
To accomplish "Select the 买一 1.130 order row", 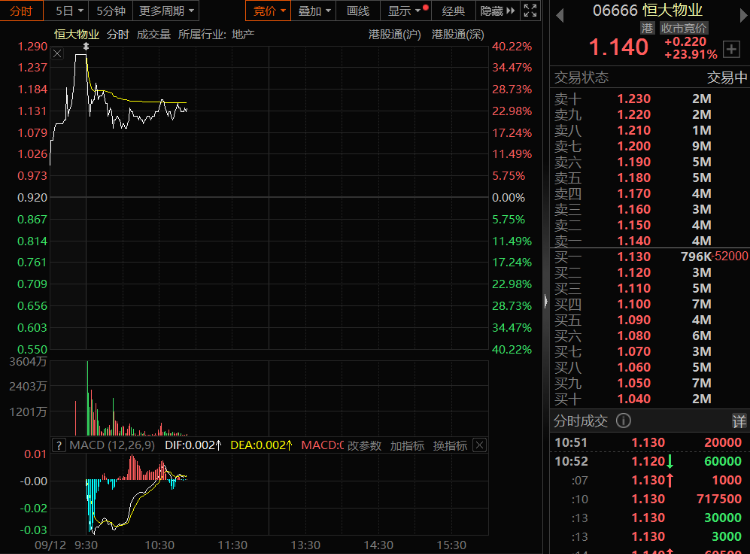I will pos(650,257).
